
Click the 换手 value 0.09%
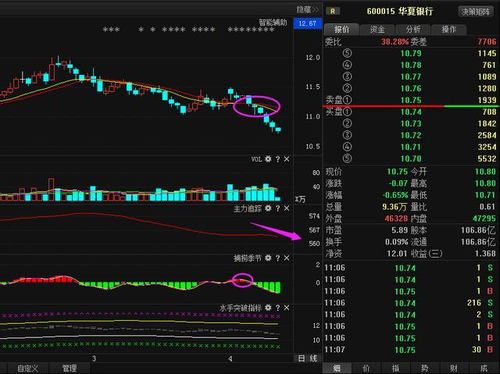(x=396, y=242)
